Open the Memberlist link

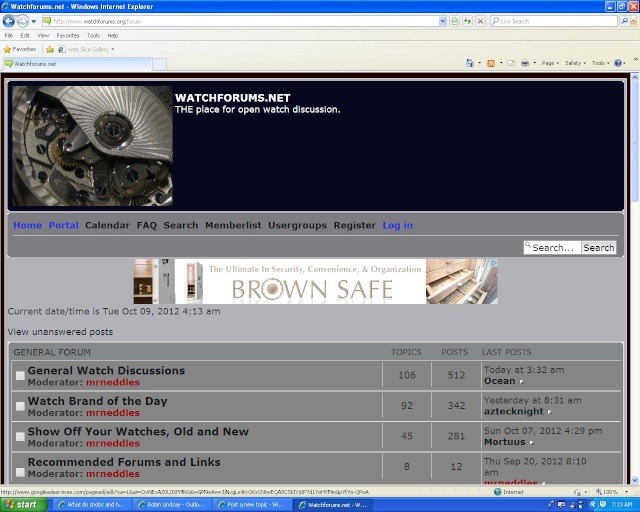pos(233,225)
